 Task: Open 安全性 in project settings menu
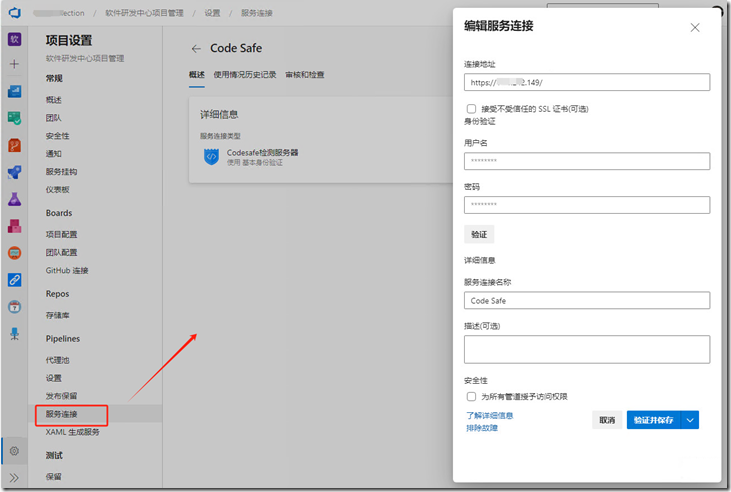pyautogui.click(x=57, y=136)
